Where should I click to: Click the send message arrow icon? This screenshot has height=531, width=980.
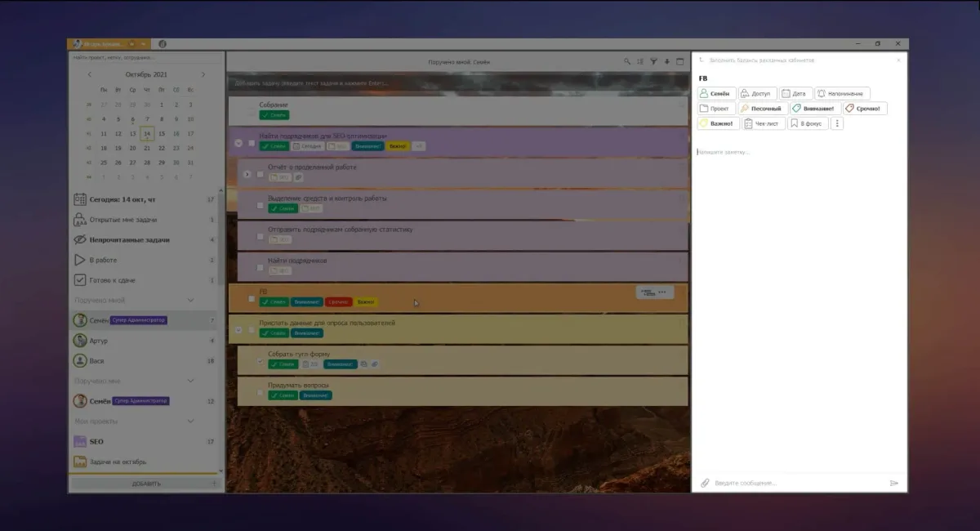(894, 483)
